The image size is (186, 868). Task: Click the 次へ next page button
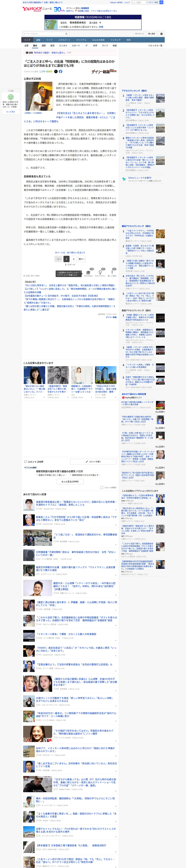[82, 259]
